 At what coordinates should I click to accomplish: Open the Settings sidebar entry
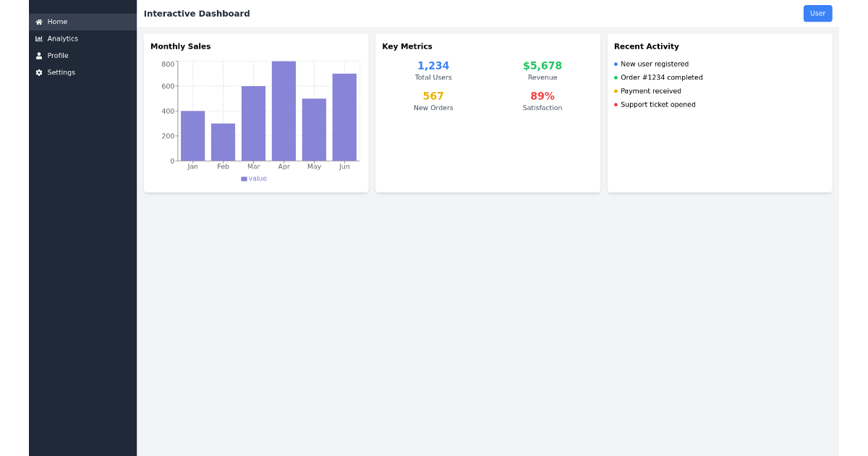click(61, 72)
